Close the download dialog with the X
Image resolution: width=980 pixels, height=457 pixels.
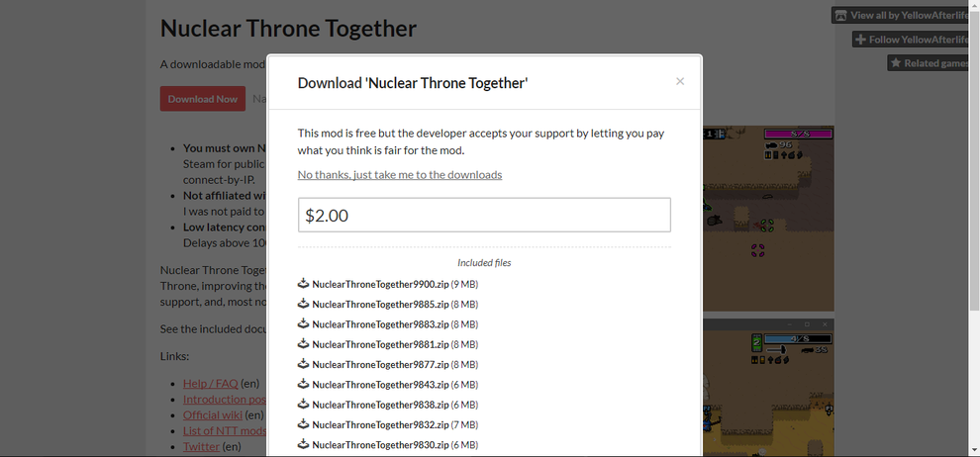(680, 81)
